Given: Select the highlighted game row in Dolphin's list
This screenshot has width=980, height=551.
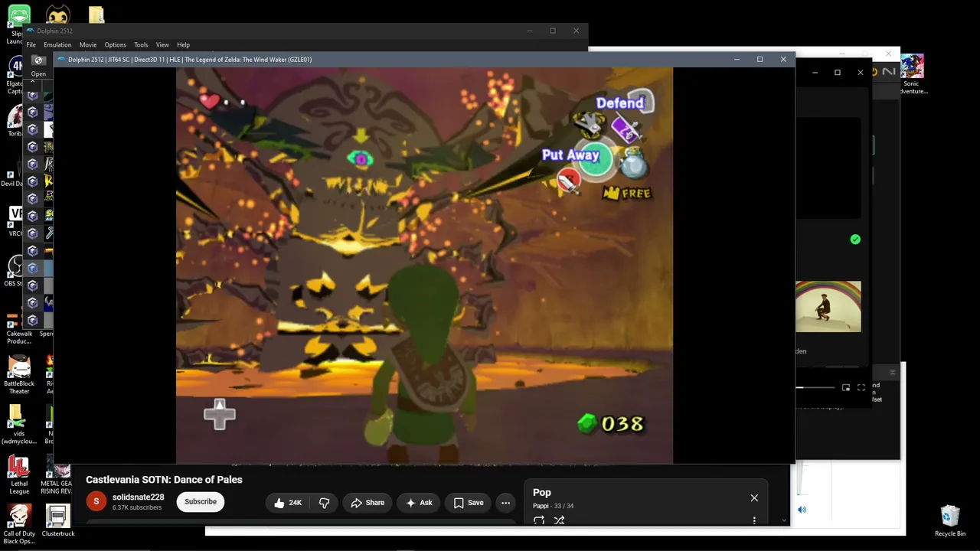Looking at the screenshot, I should pos(38,268).
